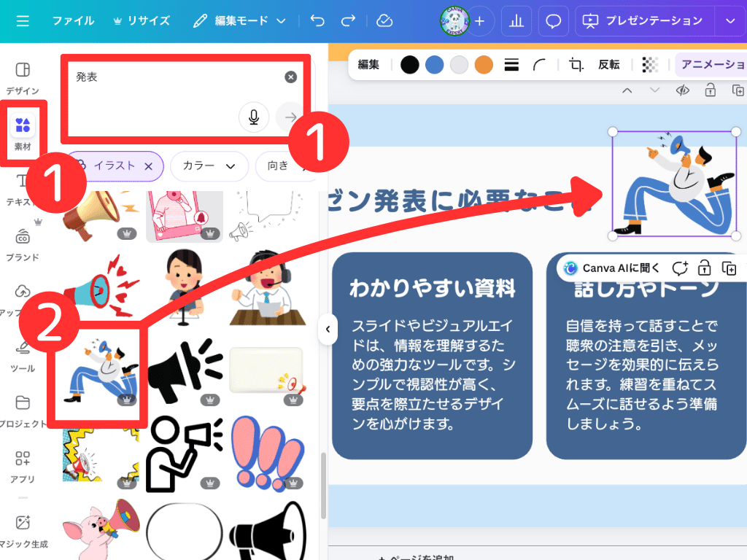
Task: Open the アップロード panel
Action: pyautogui.click(x=23, y=295)
